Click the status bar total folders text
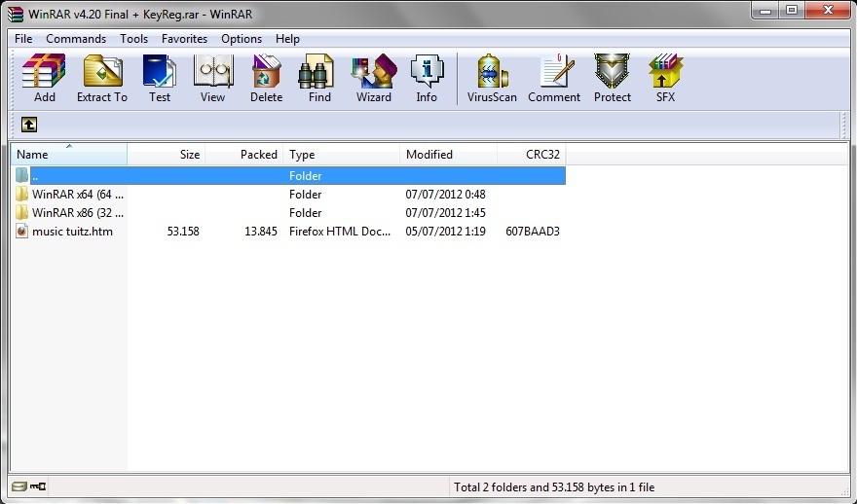Viewport: 857px width, 504px height. [x=554, y=487]
